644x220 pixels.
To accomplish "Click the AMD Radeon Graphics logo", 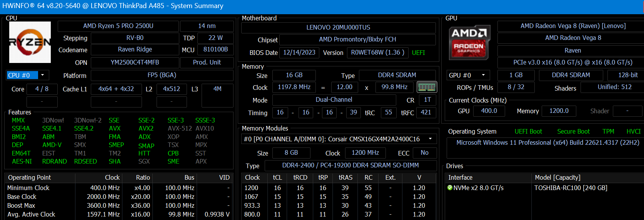I will (469, 43).
